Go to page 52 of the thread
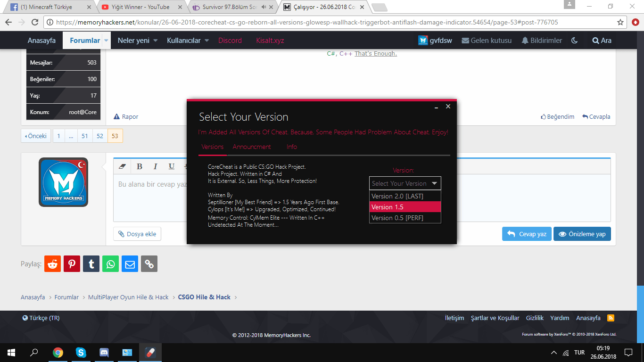644x362 pixels. click(x=100, y=136)
